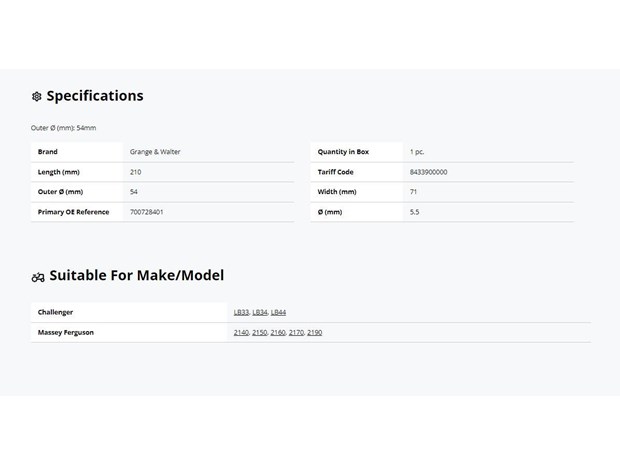
Task: Open the Massey Ferguson 2160 link
Action: coord(278,333)
